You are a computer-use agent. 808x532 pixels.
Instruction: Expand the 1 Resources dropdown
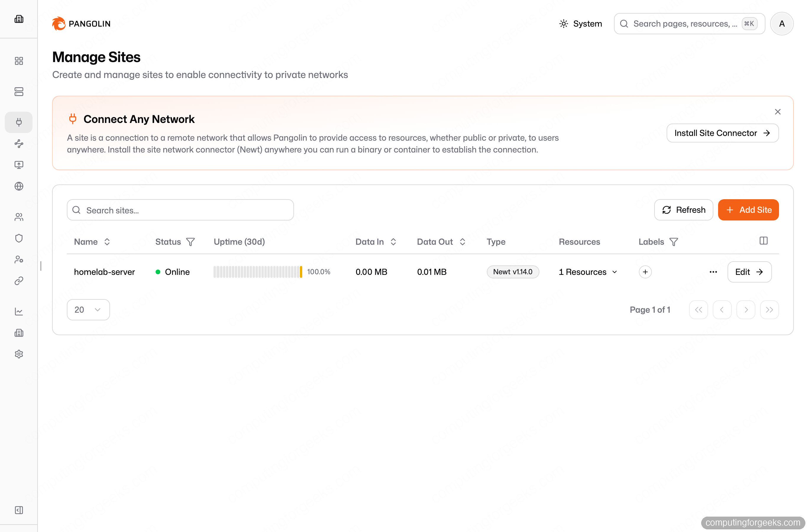588,272
